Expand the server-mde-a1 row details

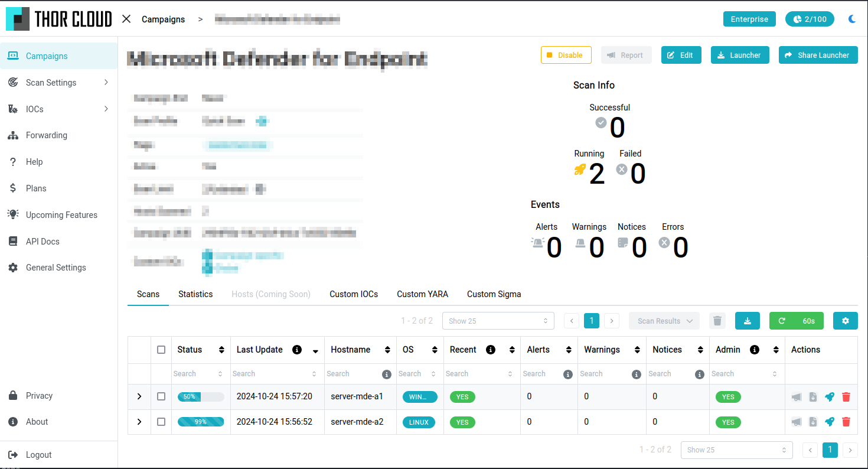pyautogui.click(x=139, y=396)
